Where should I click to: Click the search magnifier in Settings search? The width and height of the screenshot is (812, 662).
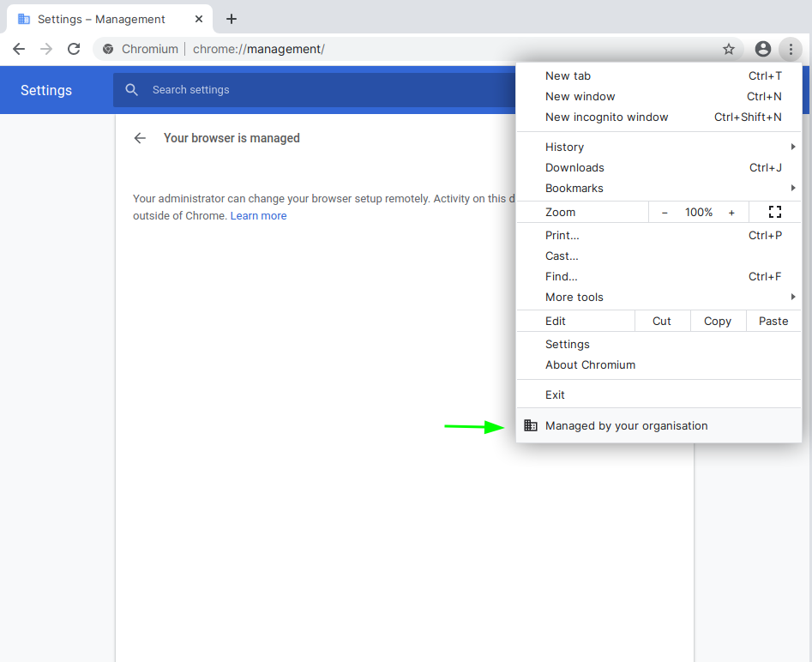coord(131,89)
